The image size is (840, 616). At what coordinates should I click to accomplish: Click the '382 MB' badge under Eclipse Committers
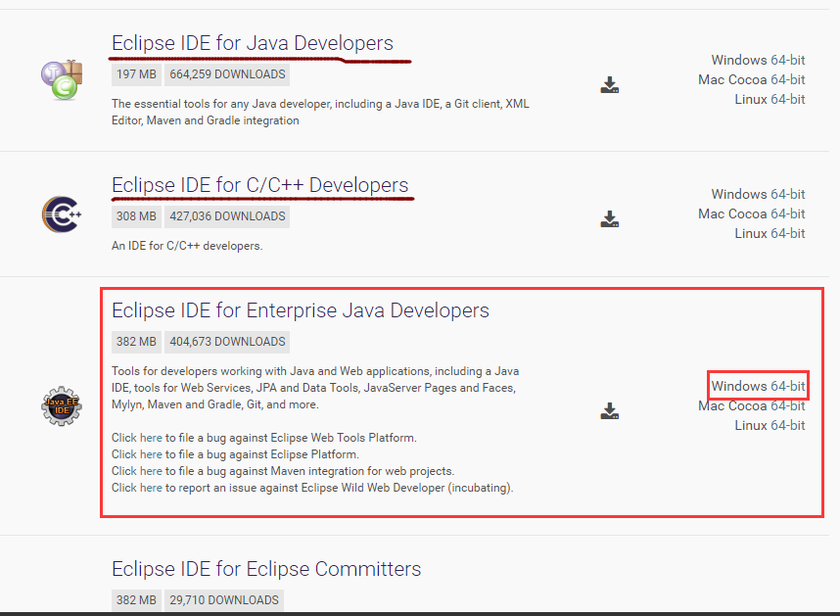136,600
